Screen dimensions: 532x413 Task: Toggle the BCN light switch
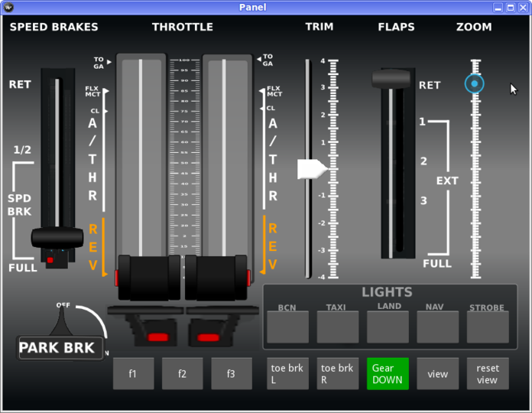coord(287,327)
